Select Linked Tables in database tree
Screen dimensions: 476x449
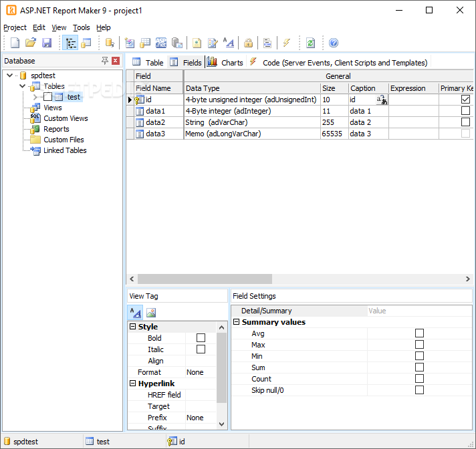[x=65, y=150]
